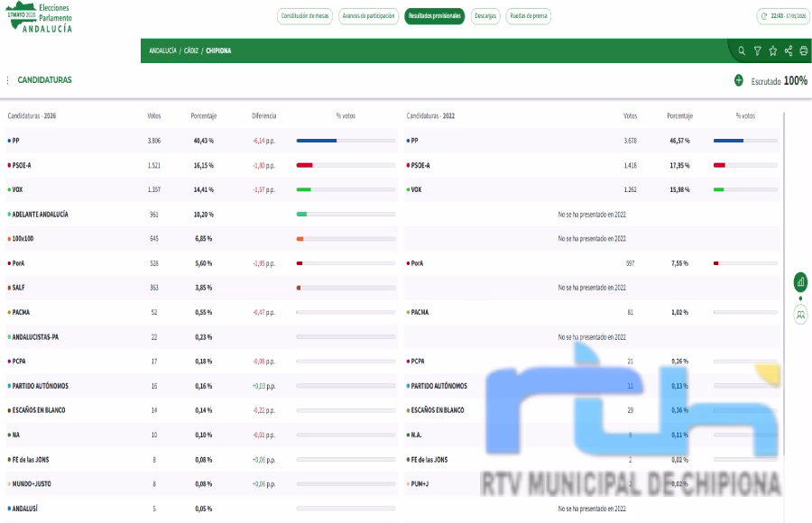Click PUN+J in the 2022 list
The image size is (812, 523).
click(x=420, y=483)
